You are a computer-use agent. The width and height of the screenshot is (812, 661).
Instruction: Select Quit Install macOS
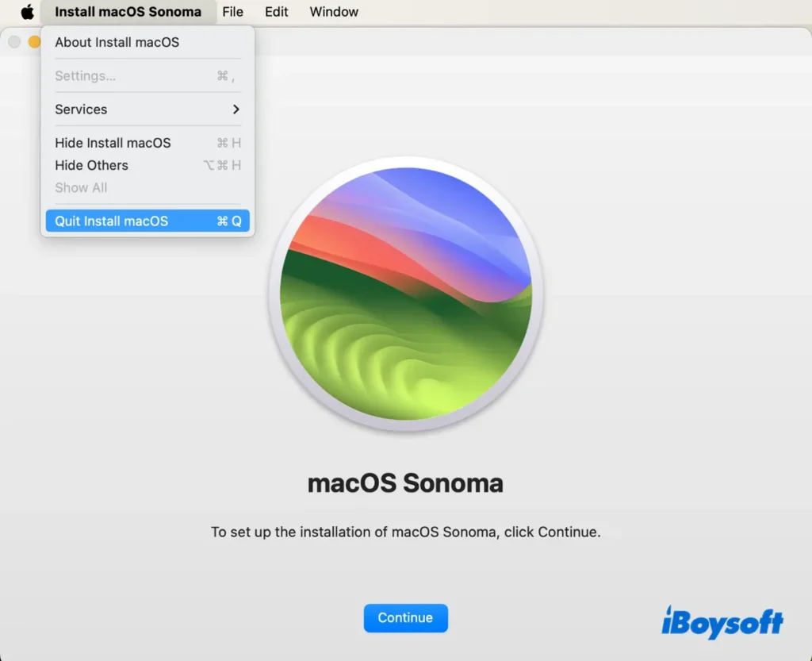point(147,221)
